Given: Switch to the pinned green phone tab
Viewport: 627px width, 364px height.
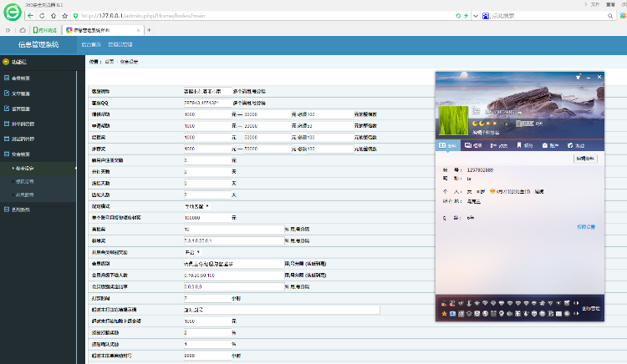Looking at the screenshot, I should [45, 30].
